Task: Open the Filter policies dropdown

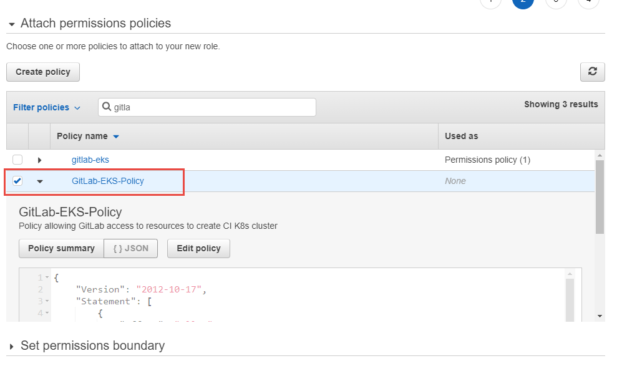Action: [x=46, y=107]
